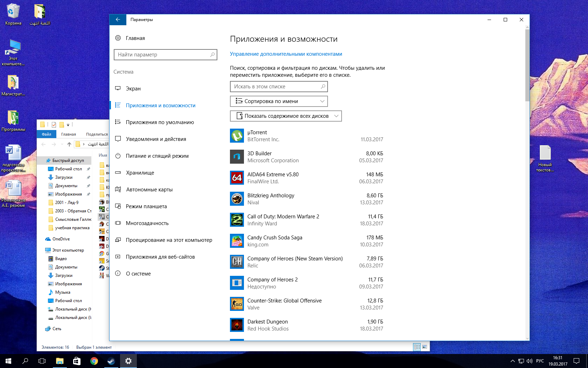Open volume control in system tray
Image resolution: width=588 pixels, height=368 pixels.
tap(529, 361)
